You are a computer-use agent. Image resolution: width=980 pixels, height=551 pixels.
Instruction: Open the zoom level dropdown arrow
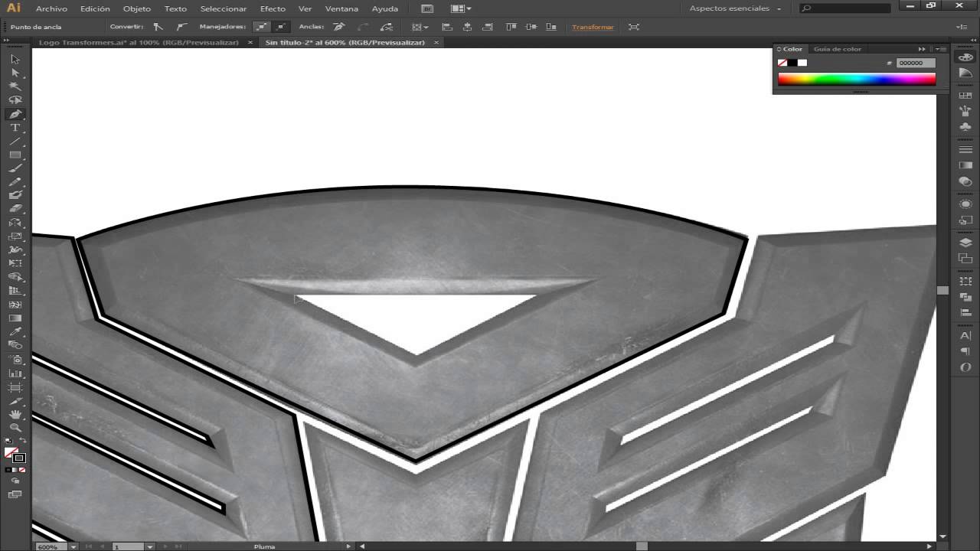pyautogui.click(x=73, y=546)
